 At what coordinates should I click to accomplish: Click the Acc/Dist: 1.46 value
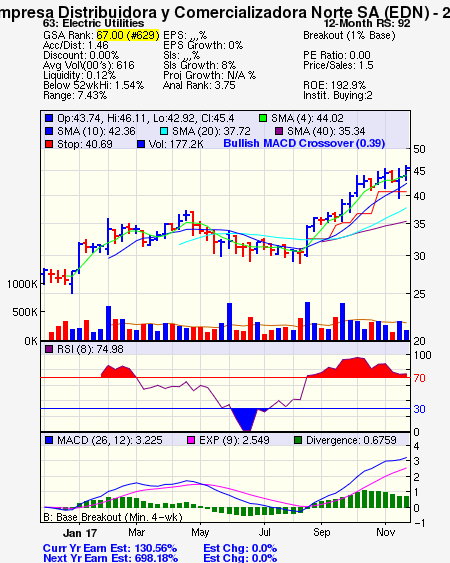click(x=76, y=45)
